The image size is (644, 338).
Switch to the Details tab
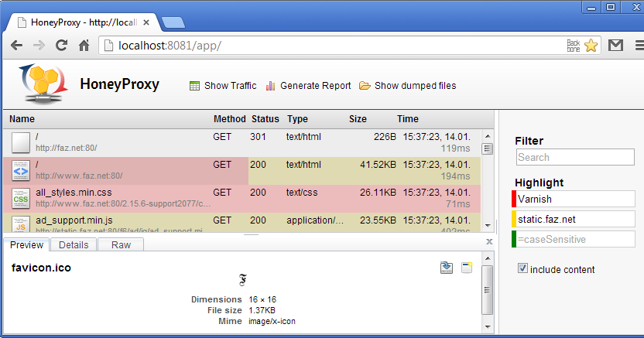(x=74, y=245)
